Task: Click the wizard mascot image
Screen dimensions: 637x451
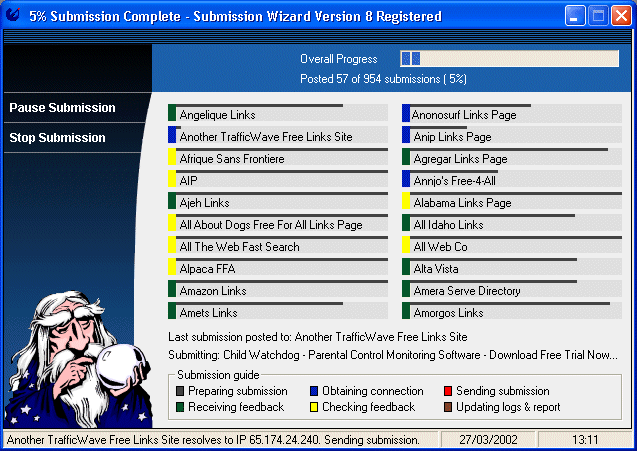Action: 78,359
